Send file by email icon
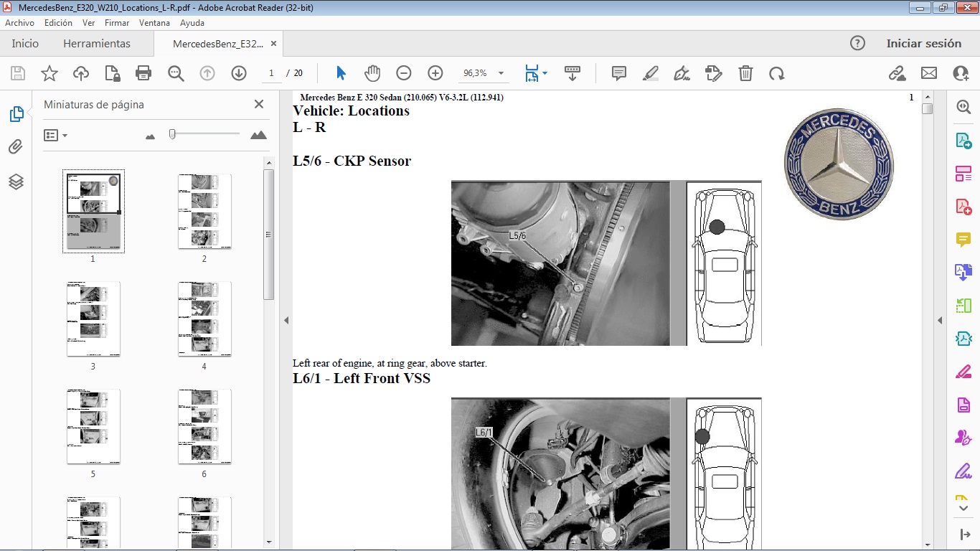The height and width of the screenshot is (551, 980). tap(929, 73)
